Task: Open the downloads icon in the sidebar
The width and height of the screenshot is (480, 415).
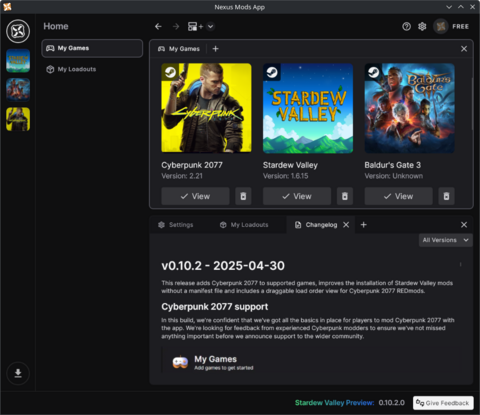Action: (x=18, y=373)
